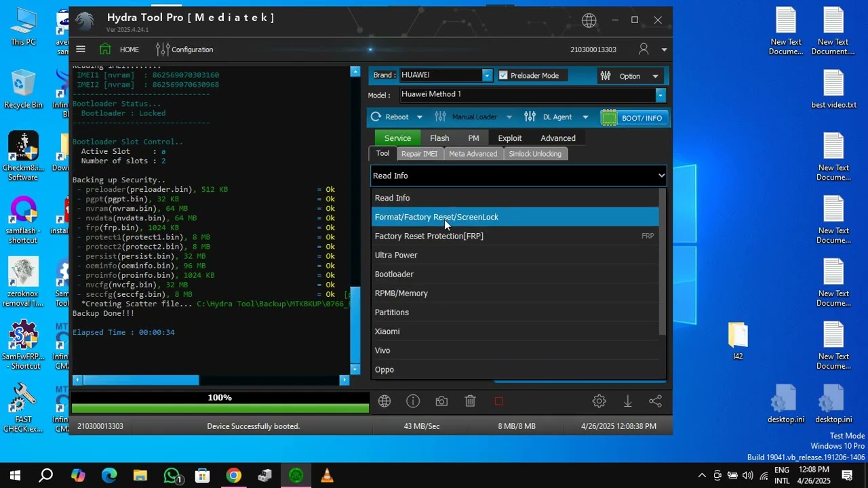
Task: Choose Oppo from the list
Action: 515,369
